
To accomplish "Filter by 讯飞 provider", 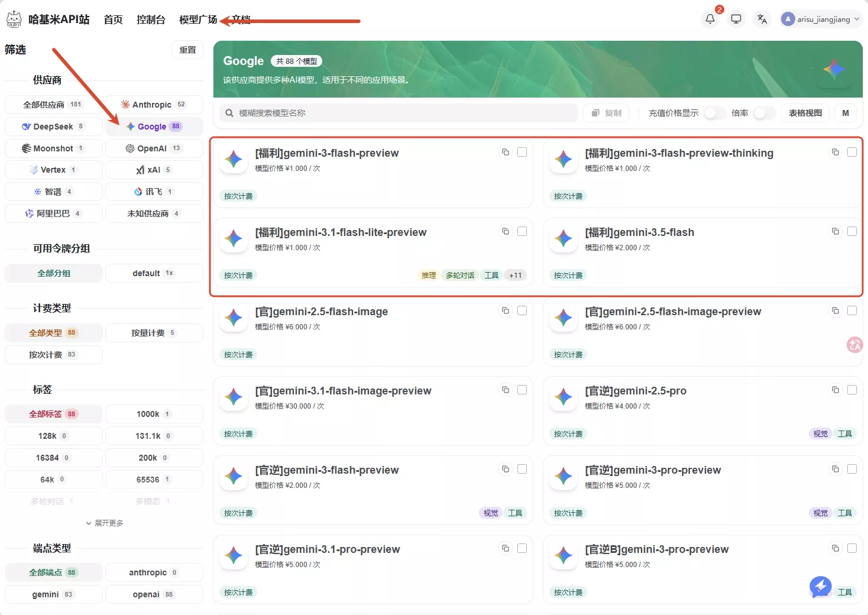I will 154,192.
